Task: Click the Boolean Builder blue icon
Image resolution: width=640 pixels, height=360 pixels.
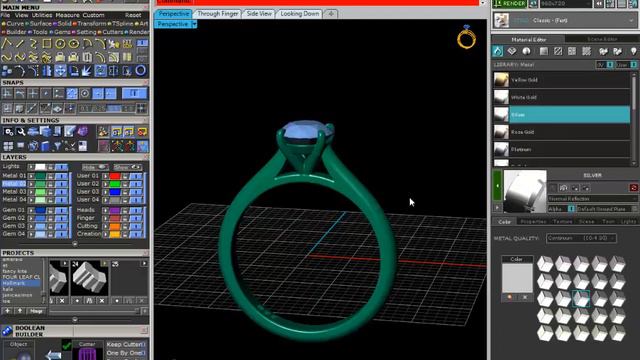Action: point(7,331)
